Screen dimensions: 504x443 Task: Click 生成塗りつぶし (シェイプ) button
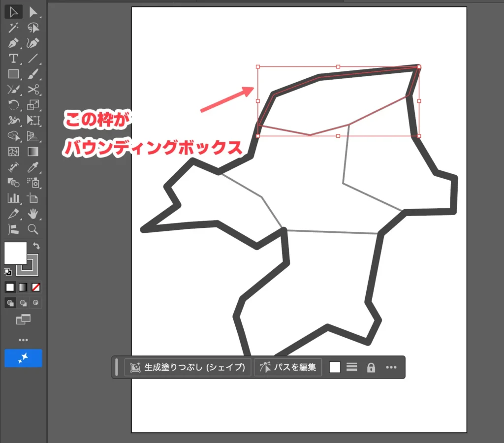(x=188, y=367)
